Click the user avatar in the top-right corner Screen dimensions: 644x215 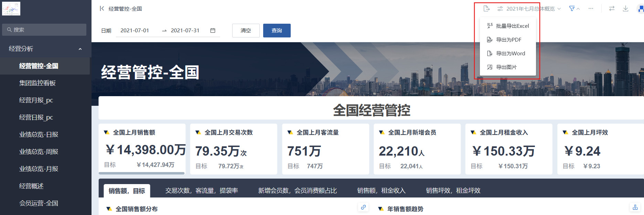point(641,9)
